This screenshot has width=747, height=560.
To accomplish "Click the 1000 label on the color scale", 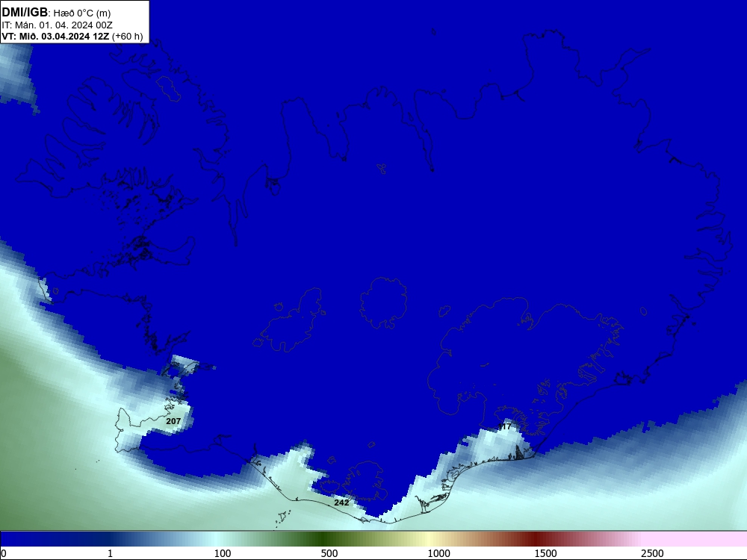I will click(438, 553).
